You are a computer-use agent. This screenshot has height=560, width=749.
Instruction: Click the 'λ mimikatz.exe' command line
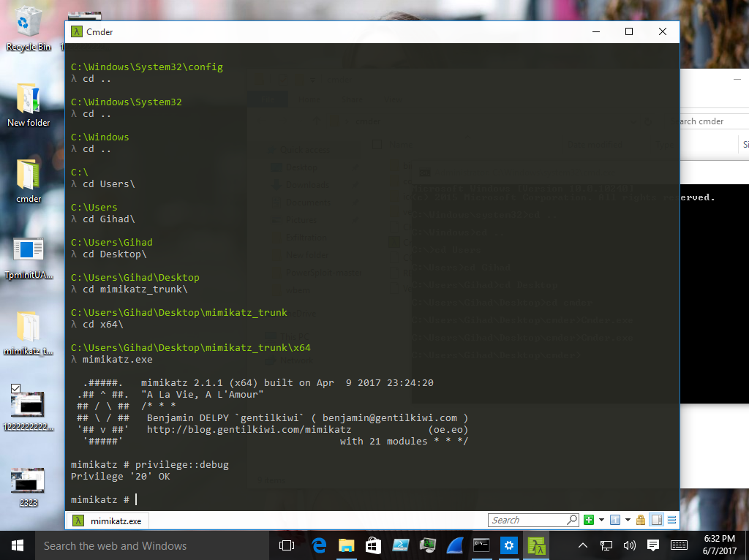(112, 359)
